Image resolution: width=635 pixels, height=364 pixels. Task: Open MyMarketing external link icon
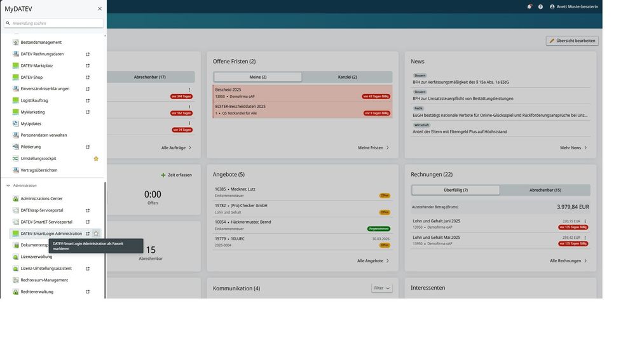(88, 112)
